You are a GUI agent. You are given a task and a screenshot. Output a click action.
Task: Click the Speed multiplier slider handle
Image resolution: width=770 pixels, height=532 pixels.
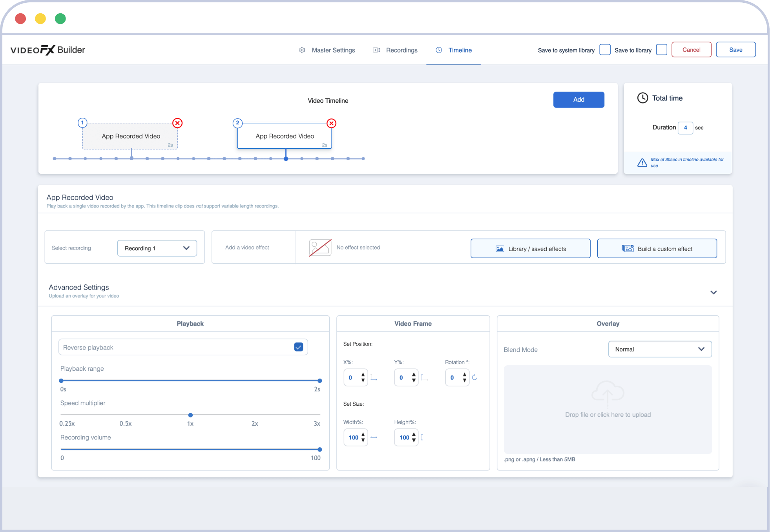click(x=190, y=415)
